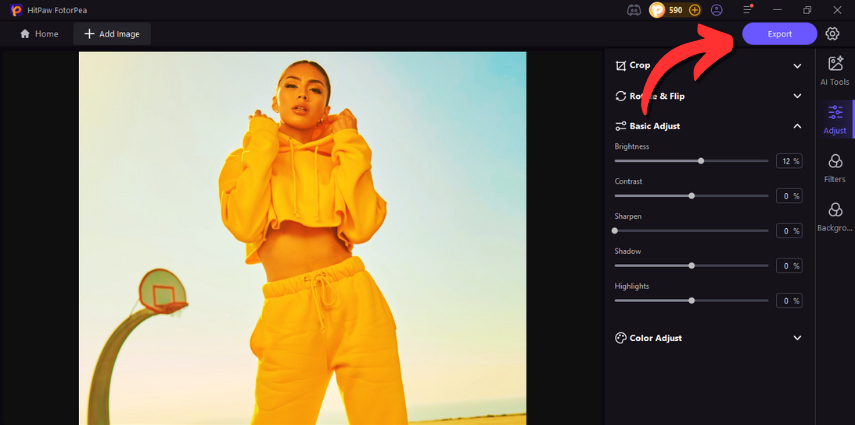Image resolution: width=855 pixels, height=425 pixels.
Task: Click the Export button
Action: [x=779, y=34]
